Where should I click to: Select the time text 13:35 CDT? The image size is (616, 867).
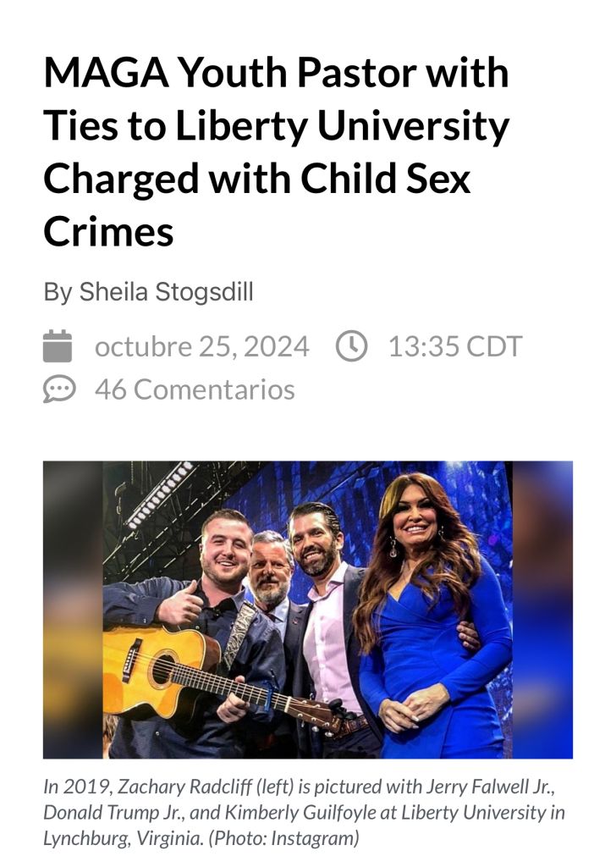click(x=455, y=346)
